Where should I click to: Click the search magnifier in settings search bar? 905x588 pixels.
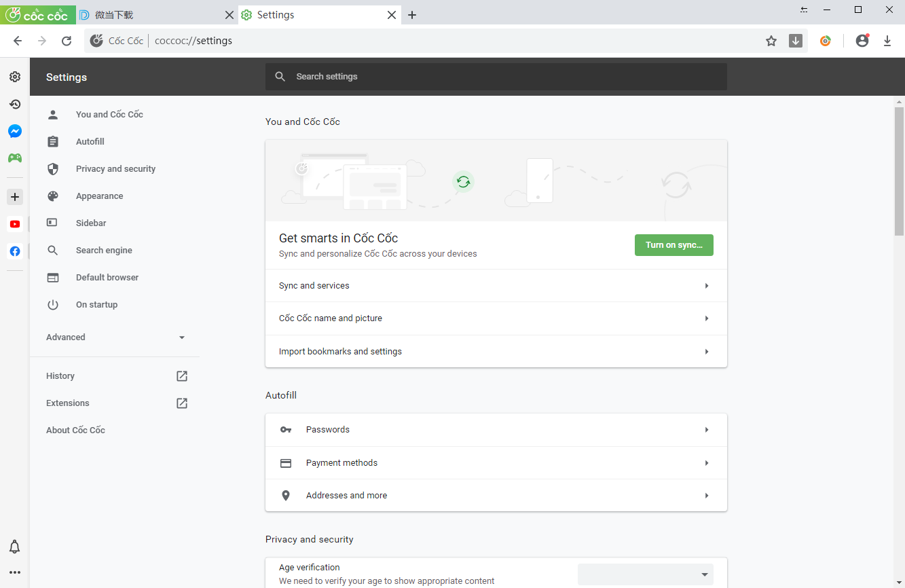tap(280, 77)
